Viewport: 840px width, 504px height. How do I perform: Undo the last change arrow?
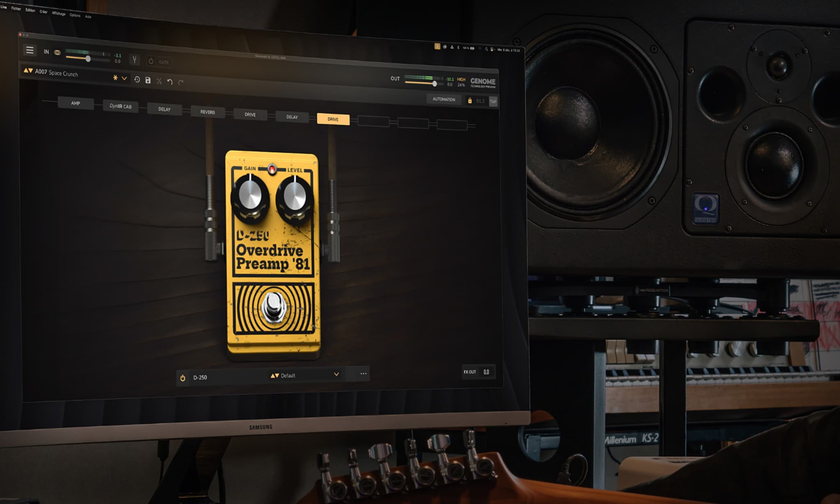(170, 82)
